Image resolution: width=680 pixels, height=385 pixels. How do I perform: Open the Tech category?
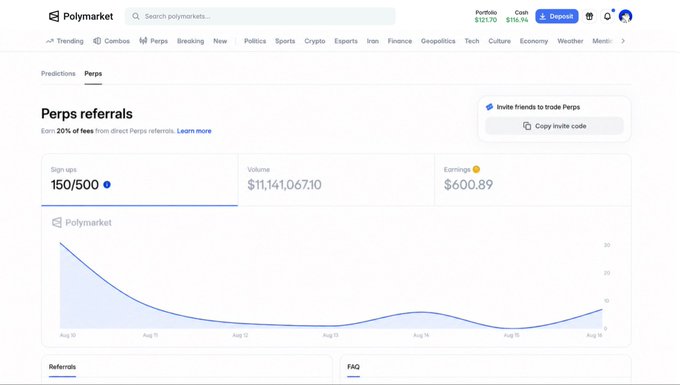(x=472, y=41)
